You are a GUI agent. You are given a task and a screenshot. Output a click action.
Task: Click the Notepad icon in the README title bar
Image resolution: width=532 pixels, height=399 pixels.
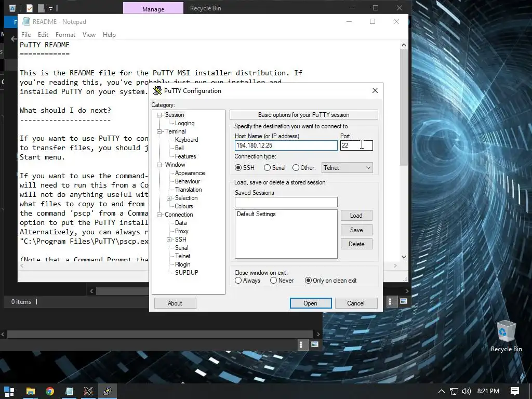pos(26,21)
